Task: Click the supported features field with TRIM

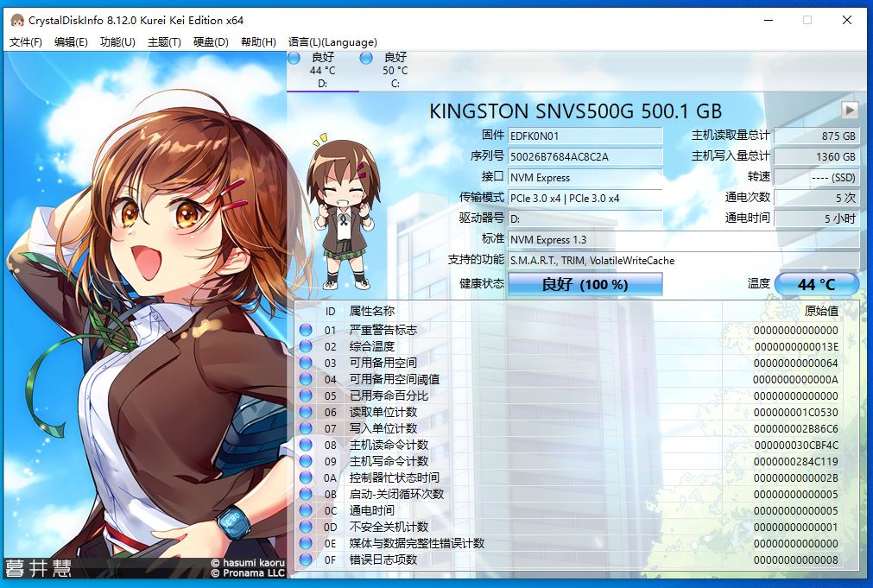Action: (x=683, y=260)
